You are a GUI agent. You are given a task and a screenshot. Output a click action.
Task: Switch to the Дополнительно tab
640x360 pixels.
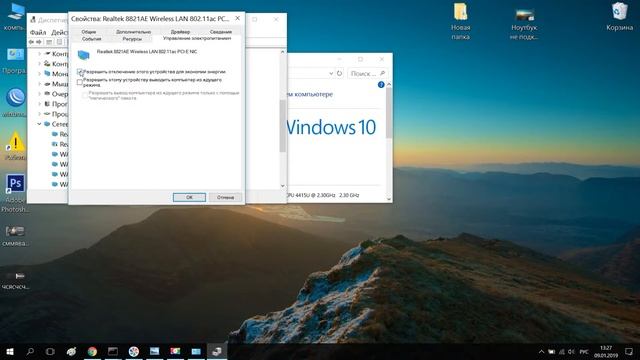point(133,32)
